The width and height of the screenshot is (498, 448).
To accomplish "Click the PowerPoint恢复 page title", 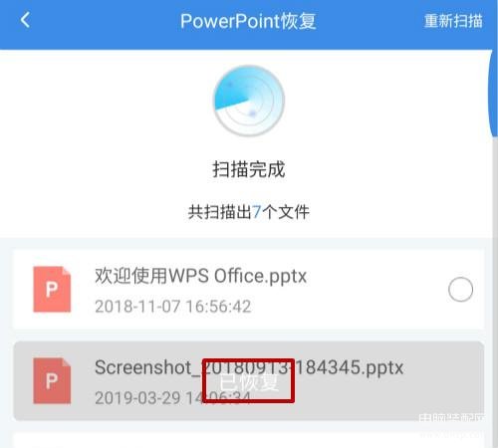I will (248, 21).
